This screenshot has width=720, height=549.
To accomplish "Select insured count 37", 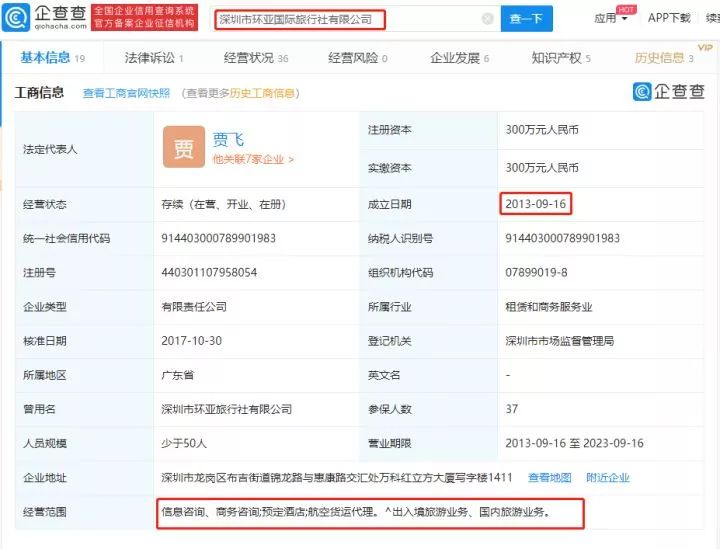I will coord(512,409).
